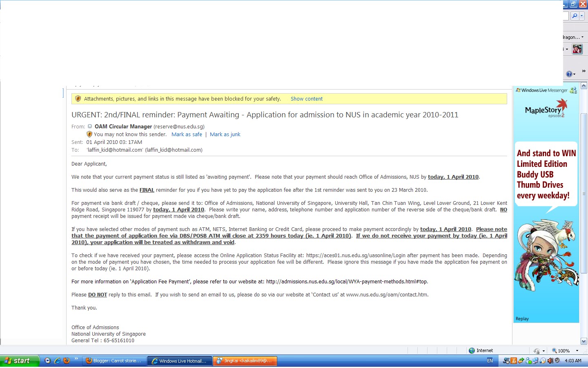Viewport: 588px width, 368px height.
Task: Launch Internet Explorer from quick launch
Action: (x=57, y=361)
